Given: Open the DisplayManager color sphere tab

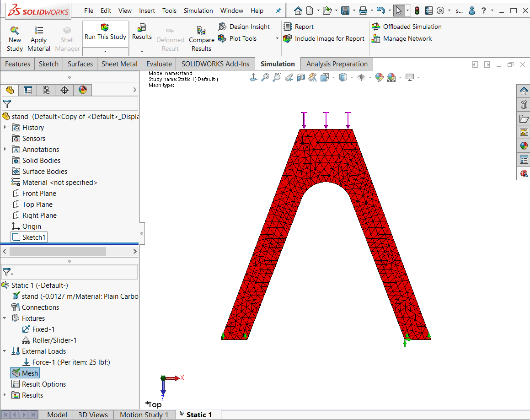Looking at the screenshot, I should click(x=82, y=90).
